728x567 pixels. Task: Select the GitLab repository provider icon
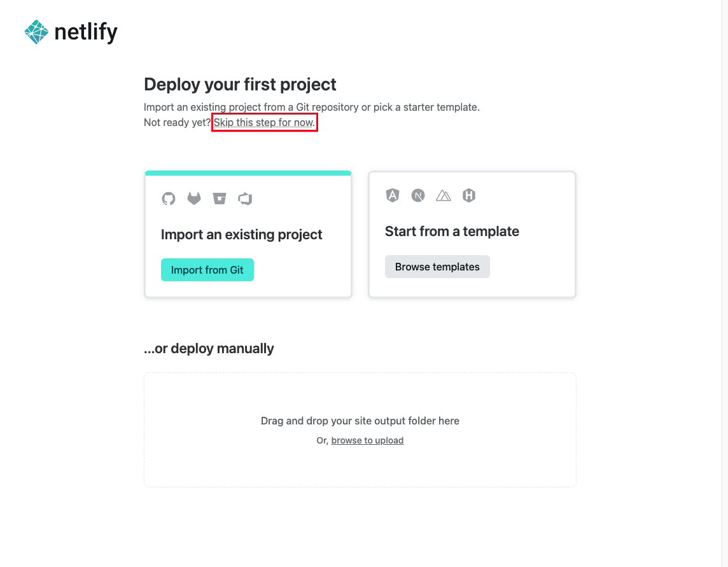click(193, 199)
